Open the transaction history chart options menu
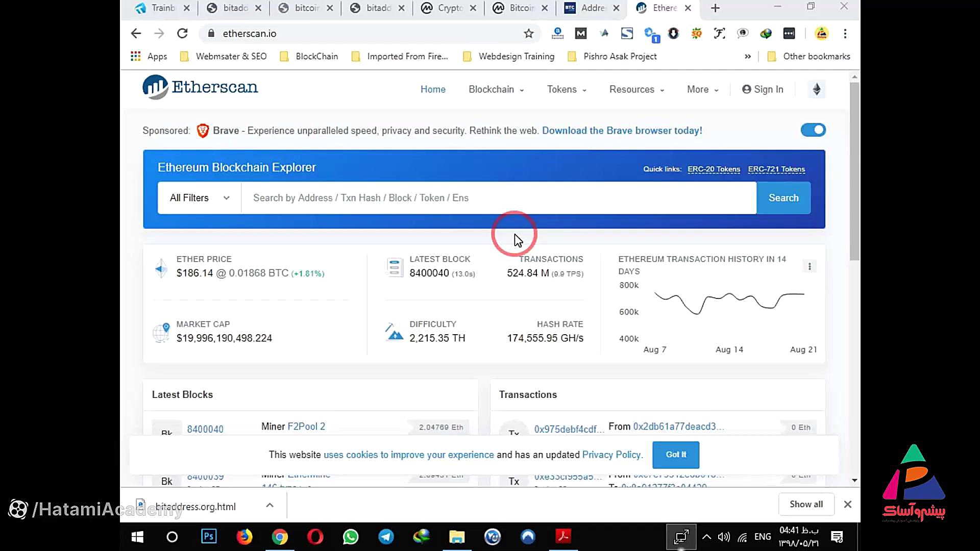The height and width of the screenshot is (551, 980). click(810, 266)
